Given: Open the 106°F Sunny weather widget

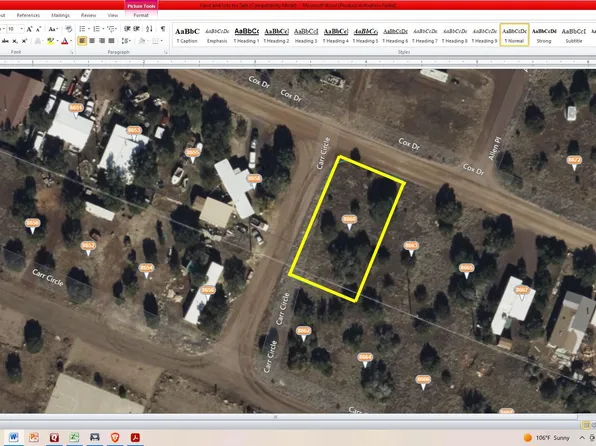Looking at the screenshot, I should pyautogui.click(x=547, y=438).
